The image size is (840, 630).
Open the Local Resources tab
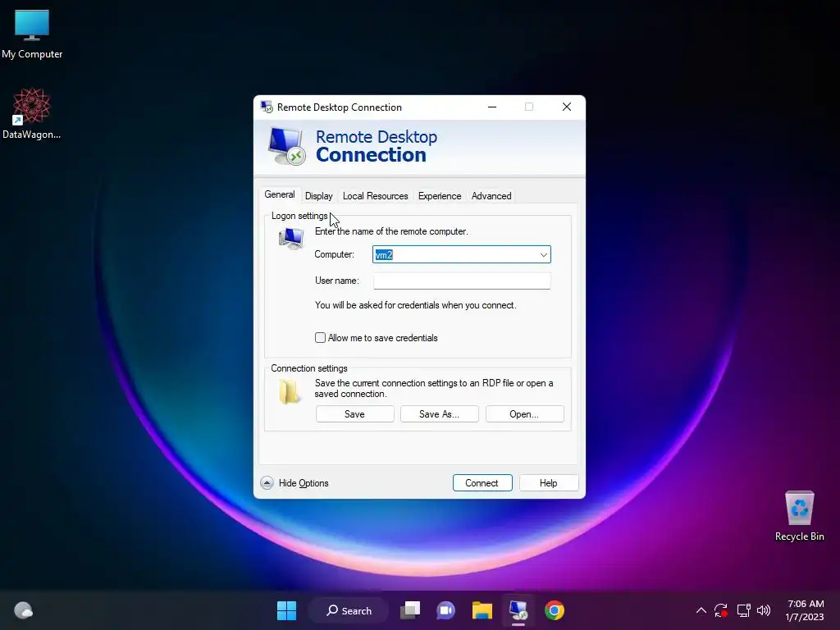point(376,196)
